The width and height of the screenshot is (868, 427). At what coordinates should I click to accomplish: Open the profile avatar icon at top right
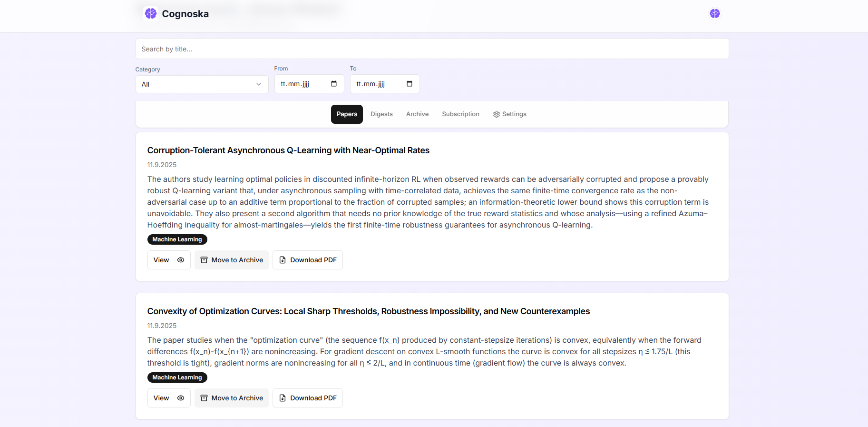tap(714, 13)
